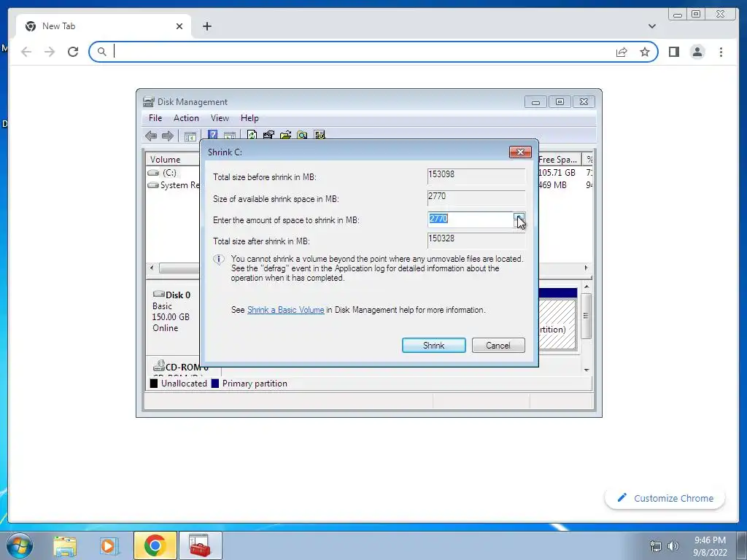
Task: Open Help icon in Disk Management toolbar
Action: [212, 135]
